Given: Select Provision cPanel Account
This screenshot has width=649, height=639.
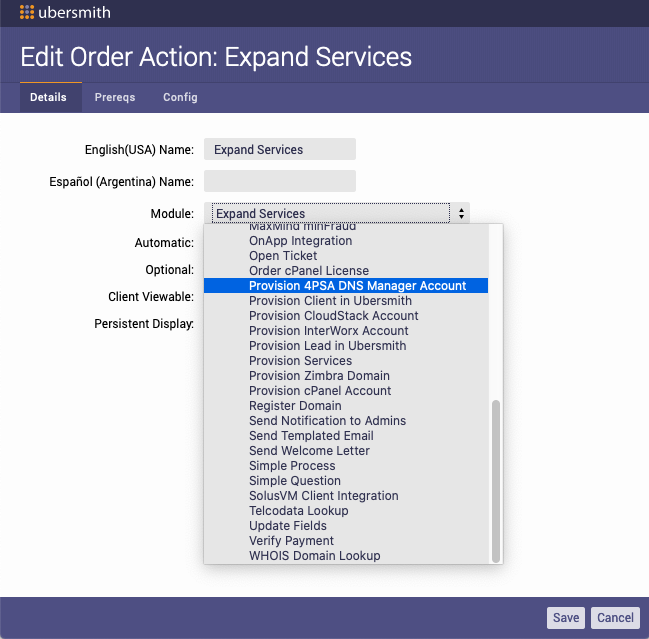Looking at the screenshot, I should point(346,390).
